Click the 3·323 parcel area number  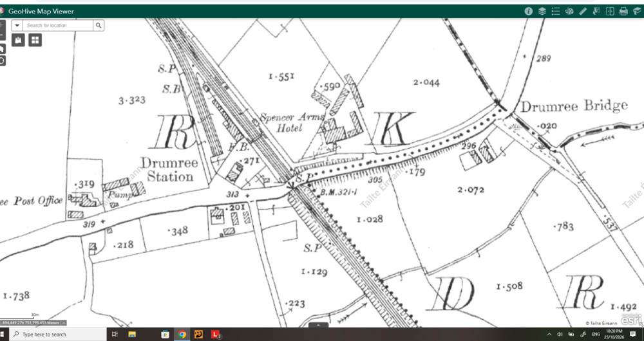[x=132, y=100]
